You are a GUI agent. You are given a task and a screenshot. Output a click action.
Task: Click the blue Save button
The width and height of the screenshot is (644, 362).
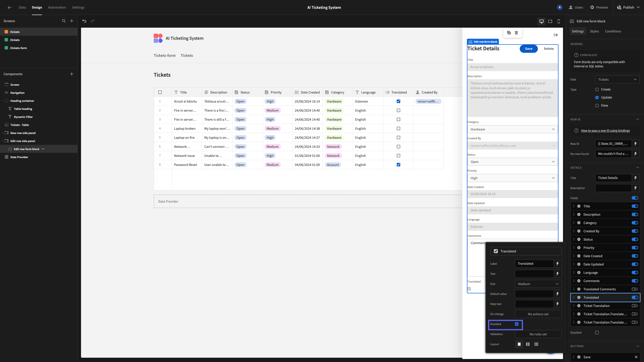(x=529, y=49)
